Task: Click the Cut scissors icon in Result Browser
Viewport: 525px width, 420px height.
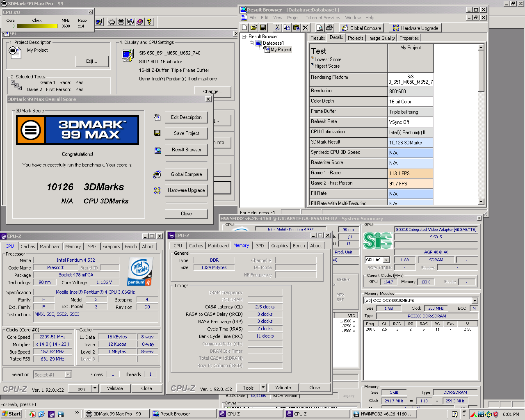Action: [277, 28]
